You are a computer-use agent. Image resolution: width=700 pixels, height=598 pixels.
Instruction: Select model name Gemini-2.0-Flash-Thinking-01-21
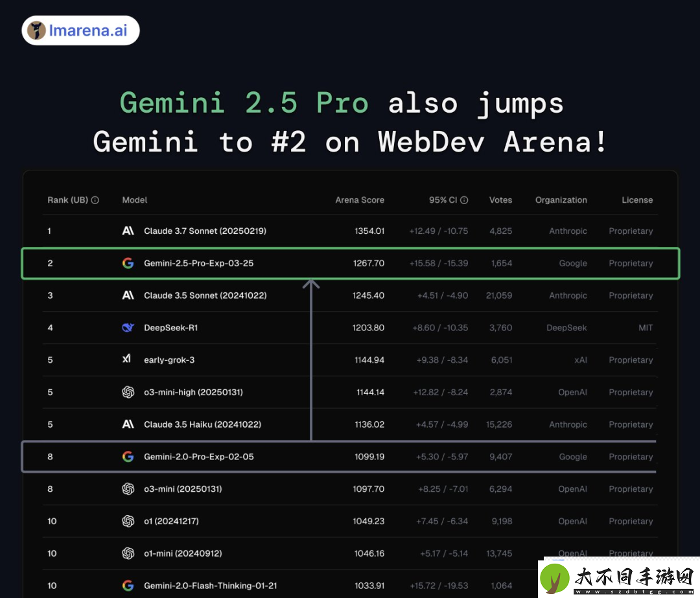coord(210,586)
